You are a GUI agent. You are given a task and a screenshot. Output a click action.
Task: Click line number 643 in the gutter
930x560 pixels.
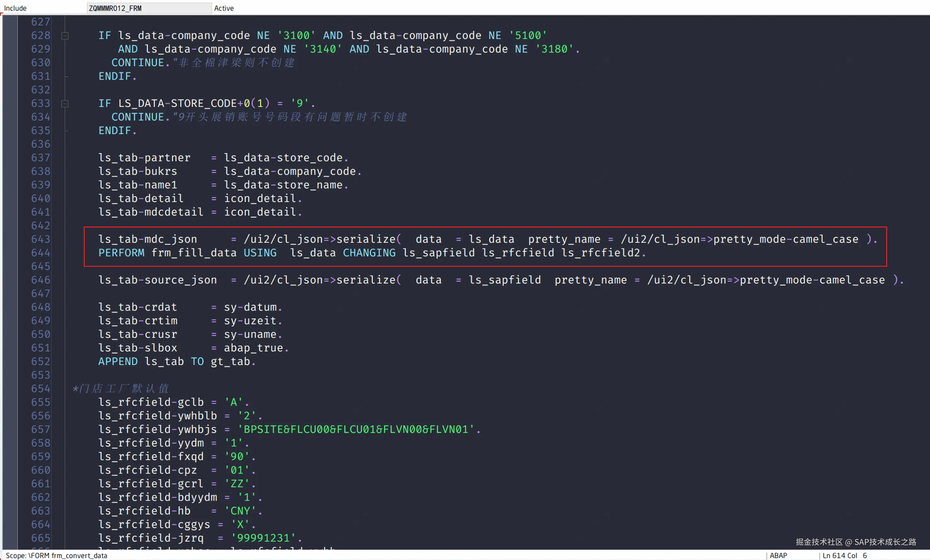pyautogui.click(x=40, y=239)
